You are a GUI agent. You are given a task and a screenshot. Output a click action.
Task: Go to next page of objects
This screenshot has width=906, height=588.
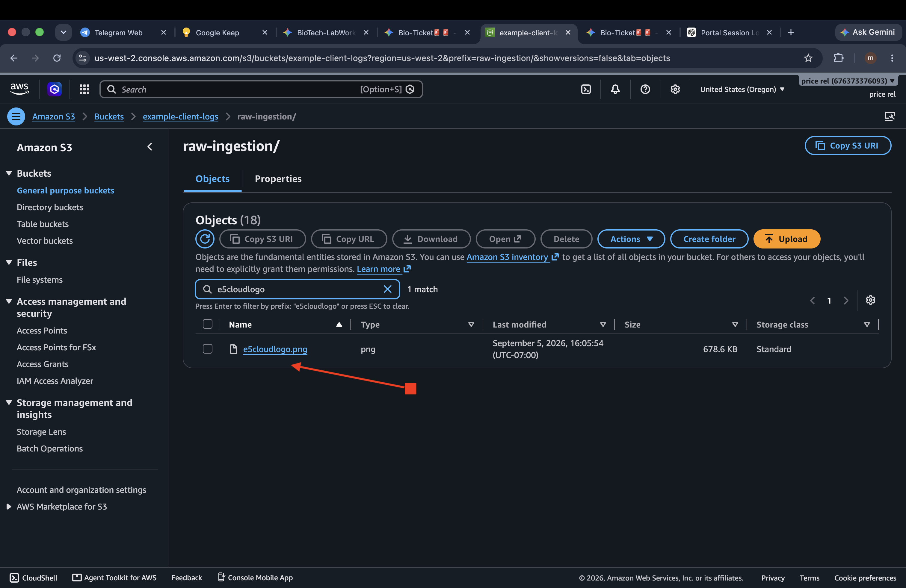[x=846, y=301]
